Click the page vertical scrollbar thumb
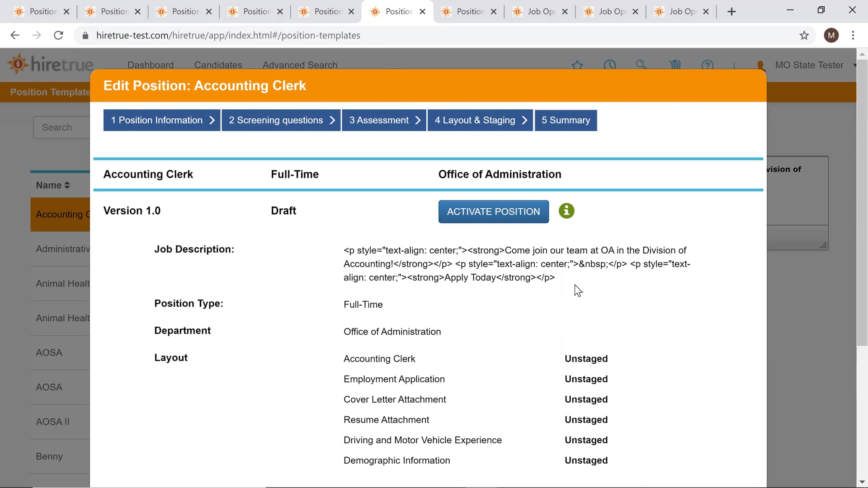Viewport: 868px width, 488px height. pyautogui.click(x=862, y=203)
